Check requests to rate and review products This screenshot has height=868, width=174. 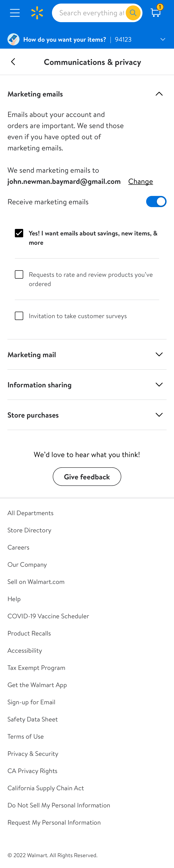tap(19, 274)
